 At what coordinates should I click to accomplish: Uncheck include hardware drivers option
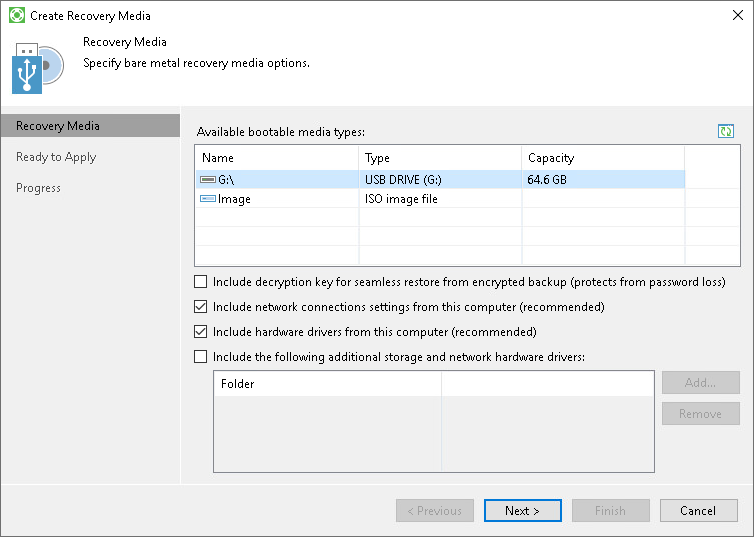tap(201, 332)
